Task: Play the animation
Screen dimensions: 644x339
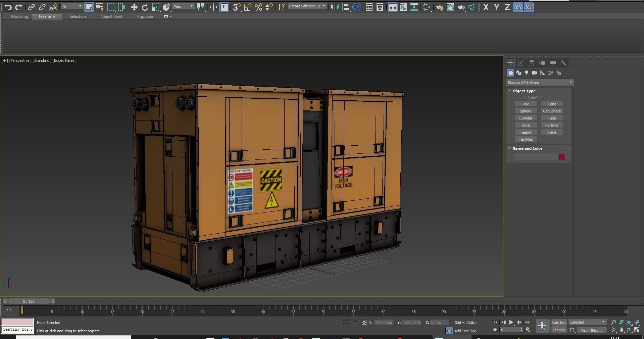Action: tap(511, 322)
